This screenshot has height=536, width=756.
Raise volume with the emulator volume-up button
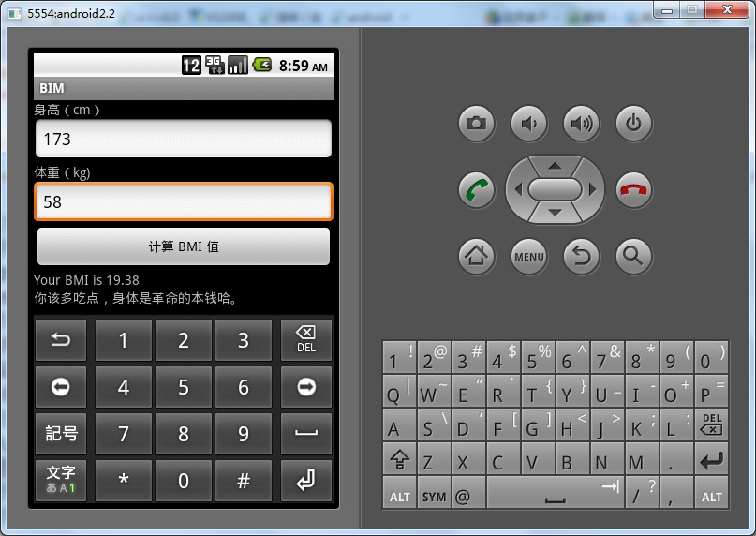coord(582,123)
